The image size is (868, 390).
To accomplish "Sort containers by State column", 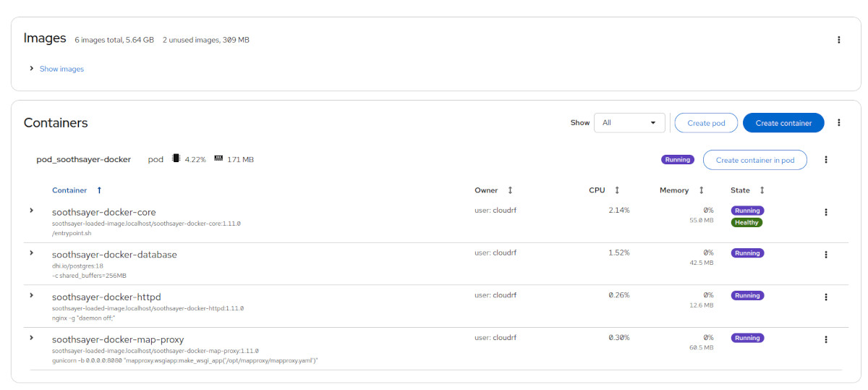I will (747, 190).
